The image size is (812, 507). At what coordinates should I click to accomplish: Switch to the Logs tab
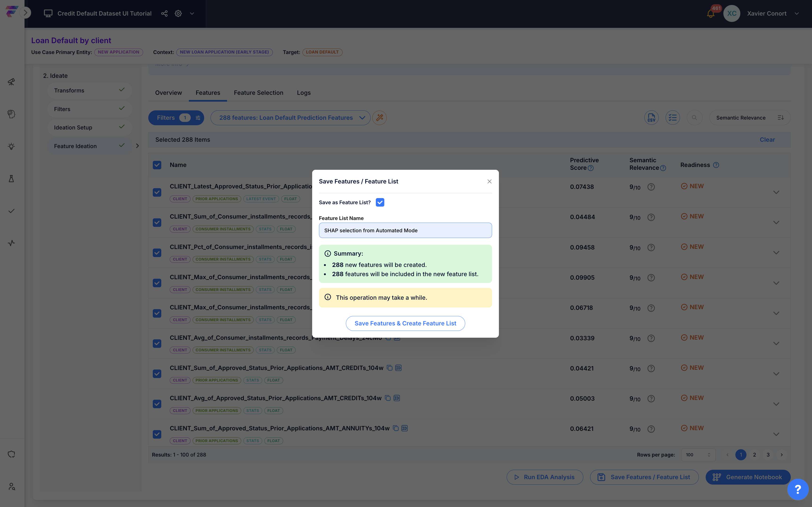click(304, 92)
